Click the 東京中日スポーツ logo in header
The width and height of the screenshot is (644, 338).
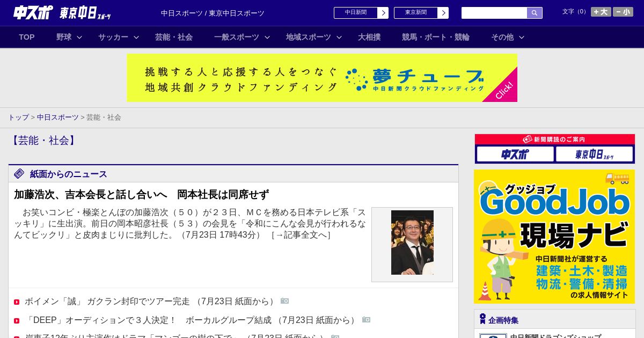click(85, 13)
